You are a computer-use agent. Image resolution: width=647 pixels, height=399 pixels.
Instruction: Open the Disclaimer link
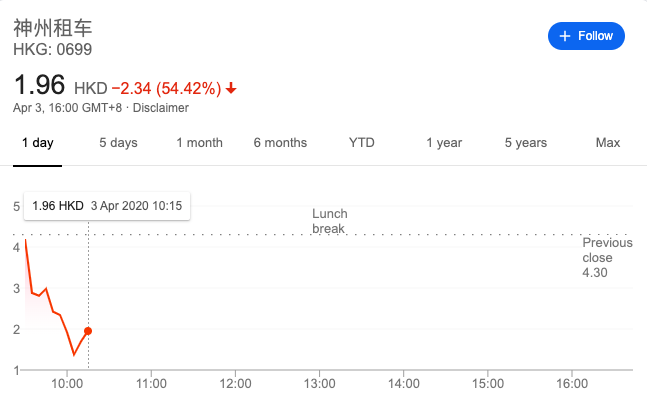(161, 108)
